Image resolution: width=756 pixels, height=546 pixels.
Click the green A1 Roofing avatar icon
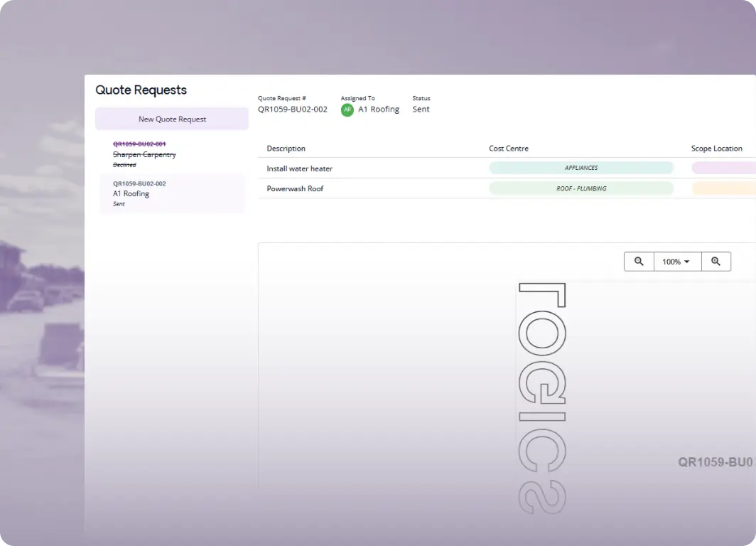tap(347, 109)
